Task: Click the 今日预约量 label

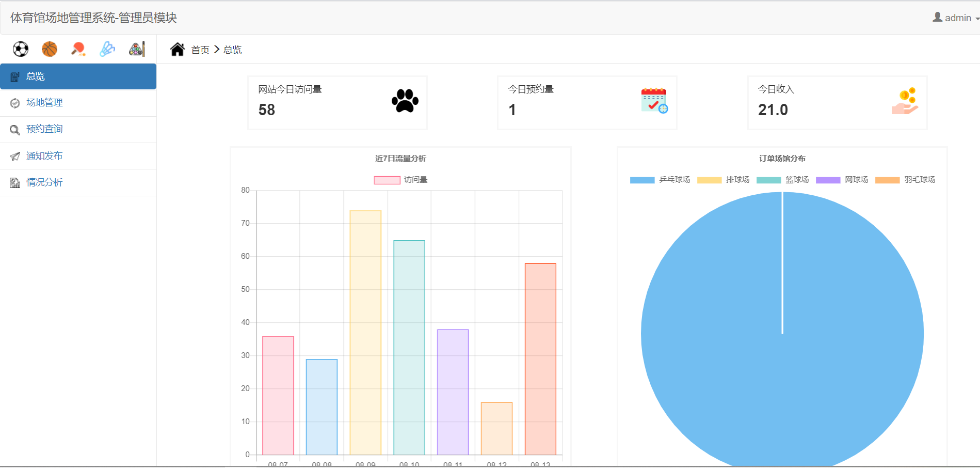Action: point(531,89)
